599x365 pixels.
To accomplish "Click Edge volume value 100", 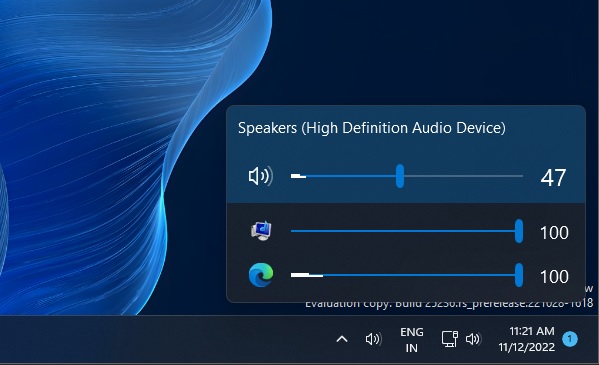I will coord(554,276).
